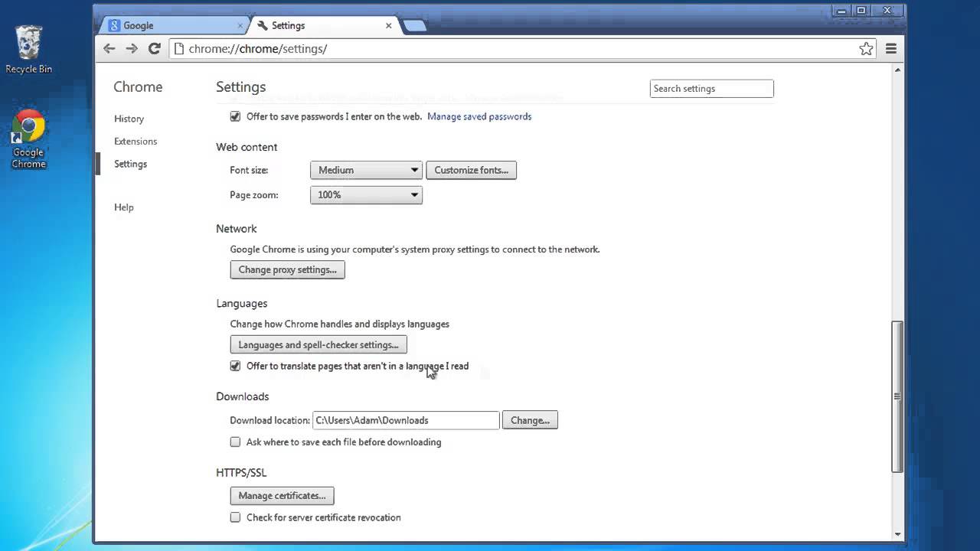This screenshot has width=980, height=551.
Task: Click the Downloads section heading
Action: (x=243, y=396)
